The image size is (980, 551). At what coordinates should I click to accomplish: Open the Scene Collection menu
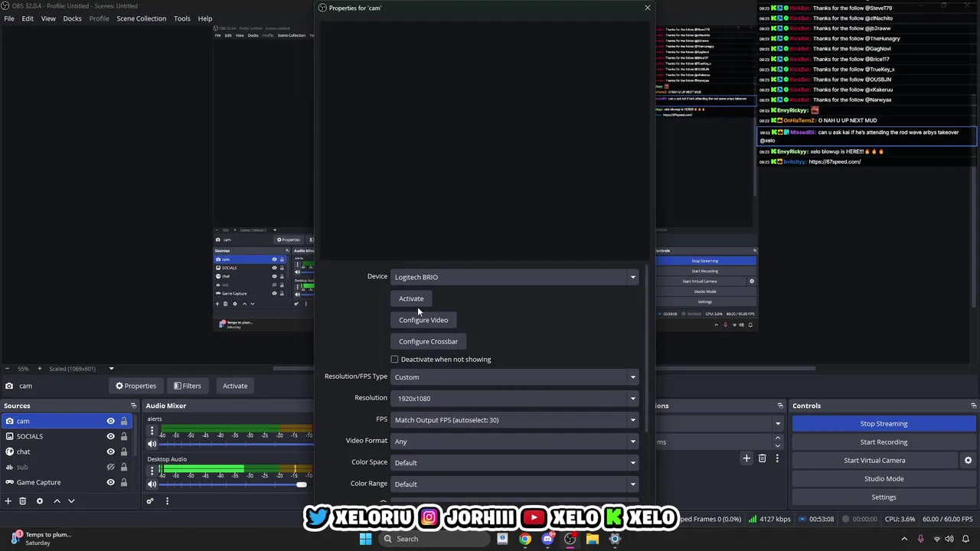pos(141,18)
